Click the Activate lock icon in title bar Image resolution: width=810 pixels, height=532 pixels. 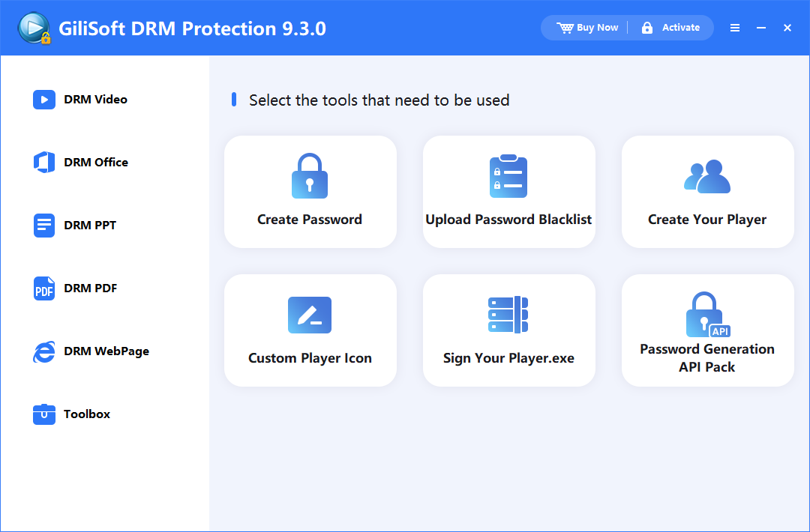coord(646,28)
